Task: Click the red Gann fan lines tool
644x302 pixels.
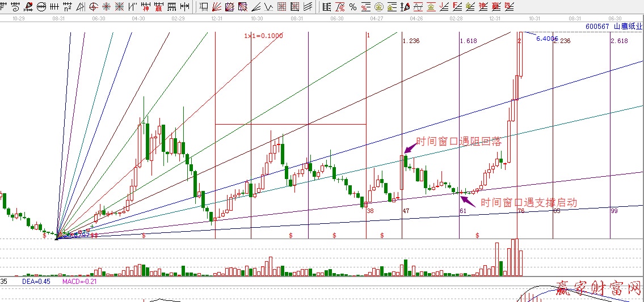Action: point(216,7)
